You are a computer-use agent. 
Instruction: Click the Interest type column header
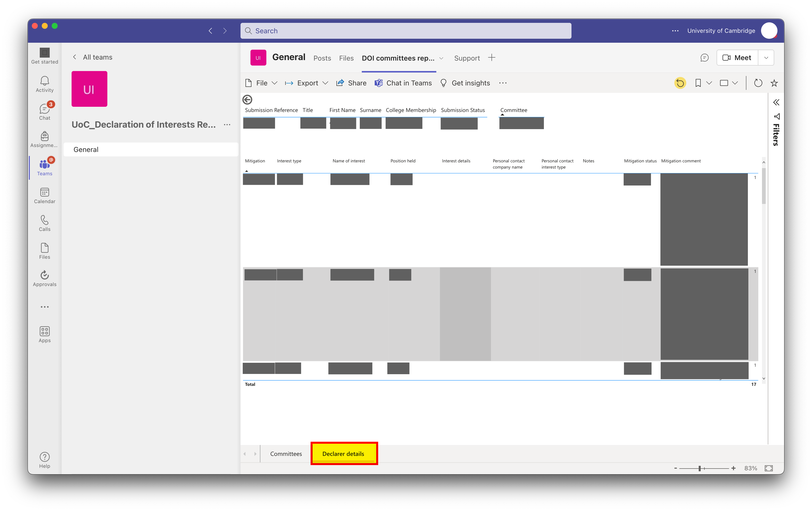[289, 161]
